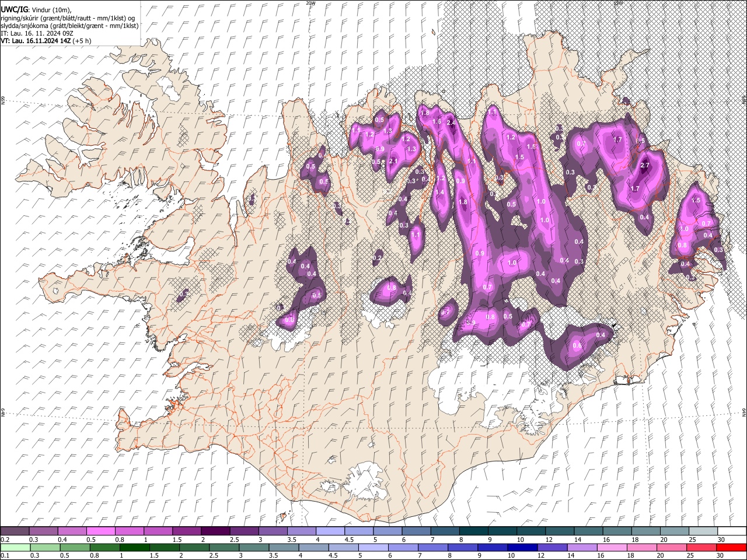The height and width of the screenshot is (560, 747).
Task: Click the legend line 'slydda/snjókoma (grátt/bleikt/grænt - mm/1klst)'
Action: (x=69, y=26)
